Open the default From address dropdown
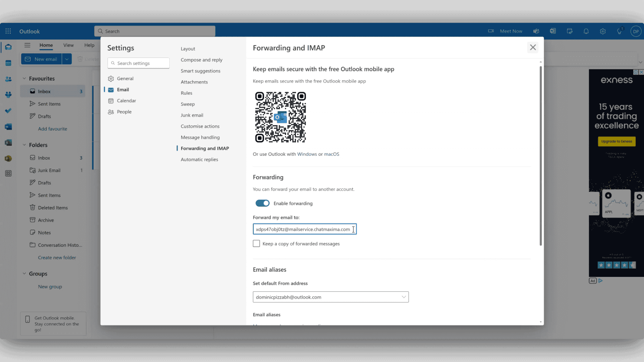This screenshot has height=362, width=644. [331, 297]
